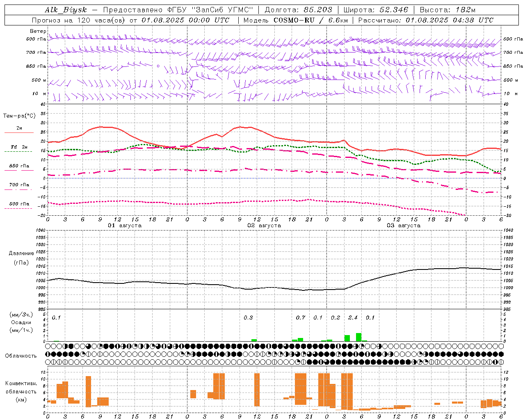Click the "Ветер" wind panel label
This screenshot has height=420, width=525.
pos(38,31)
